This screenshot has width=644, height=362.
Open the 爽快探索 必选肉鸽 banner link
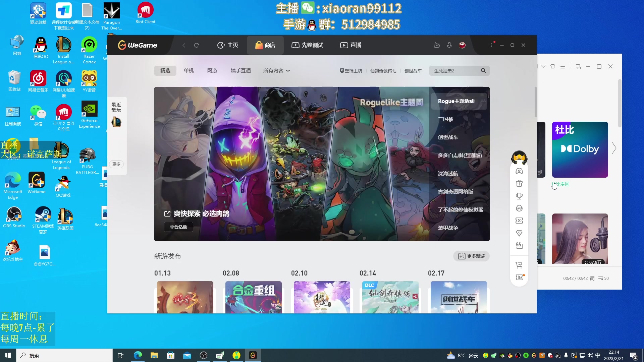pos(197,214)
